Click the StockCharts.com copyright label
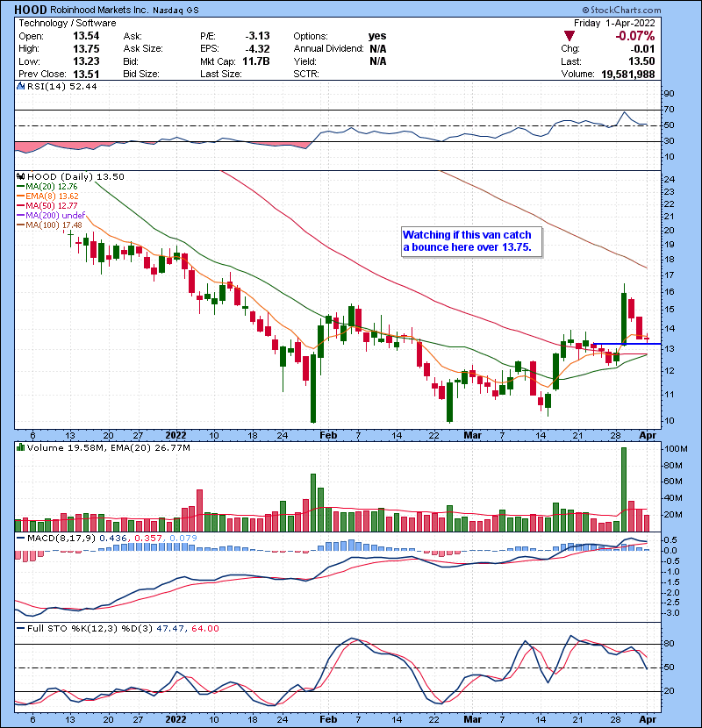 click(621, 10)
